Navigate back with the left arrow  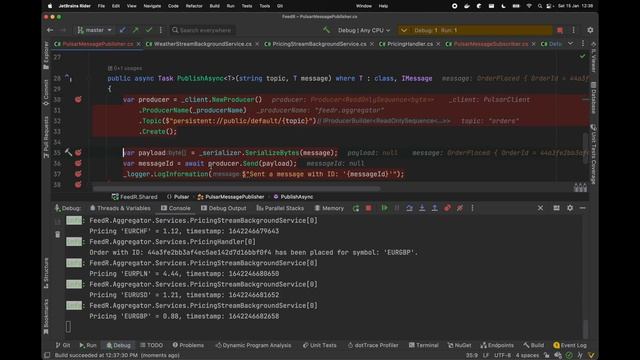50,30
